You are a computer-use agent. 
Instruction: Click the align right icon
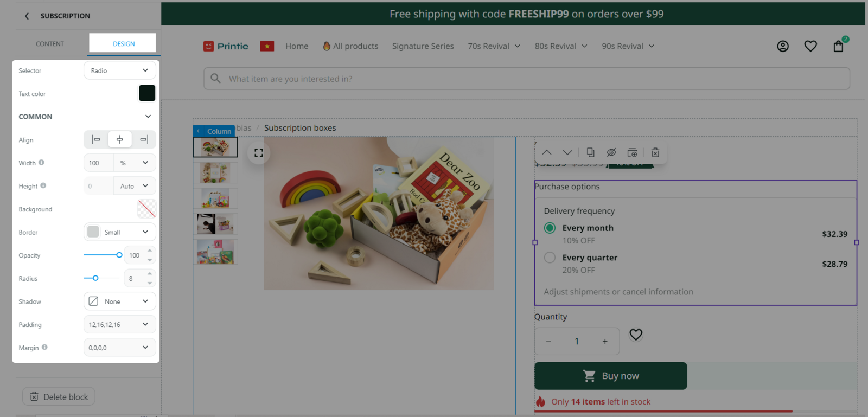pyautogui.click(x=144, y=140)
